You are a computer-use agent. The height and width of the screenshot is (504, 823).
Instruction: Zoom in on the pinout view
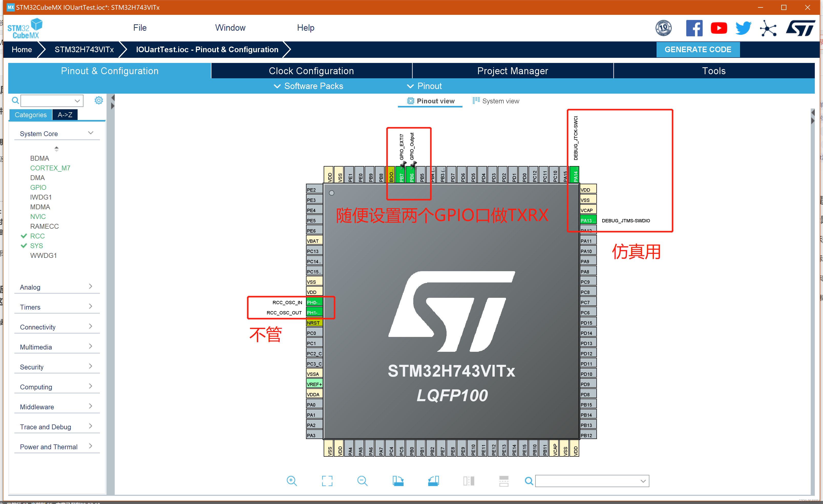click(x=292, y=481)
